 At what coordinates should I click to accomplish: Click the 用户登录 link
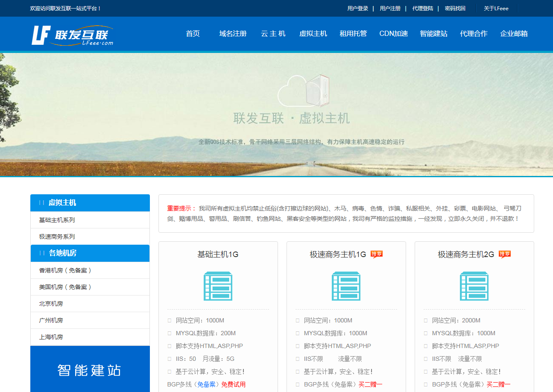tap(357, 9)
